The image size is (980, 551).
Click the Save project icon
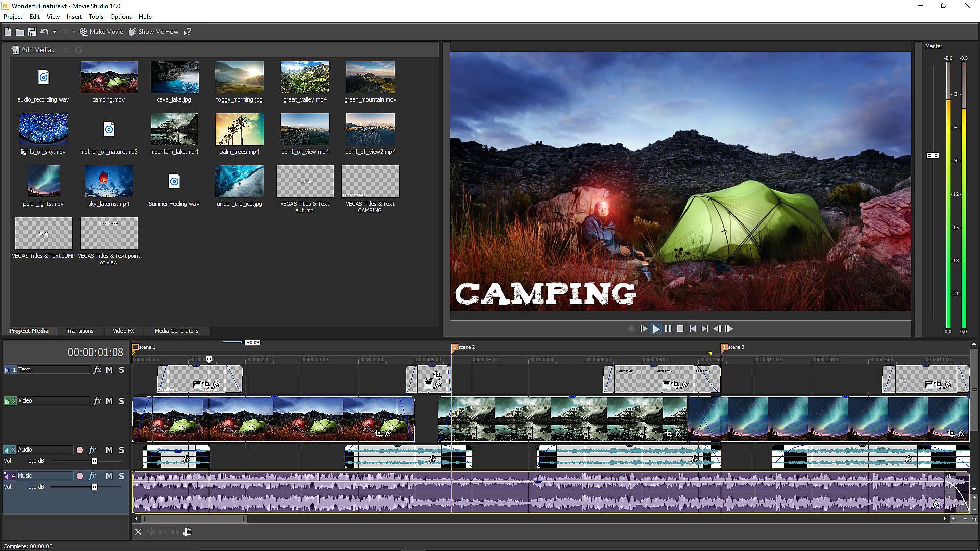[x=32, y=32]
